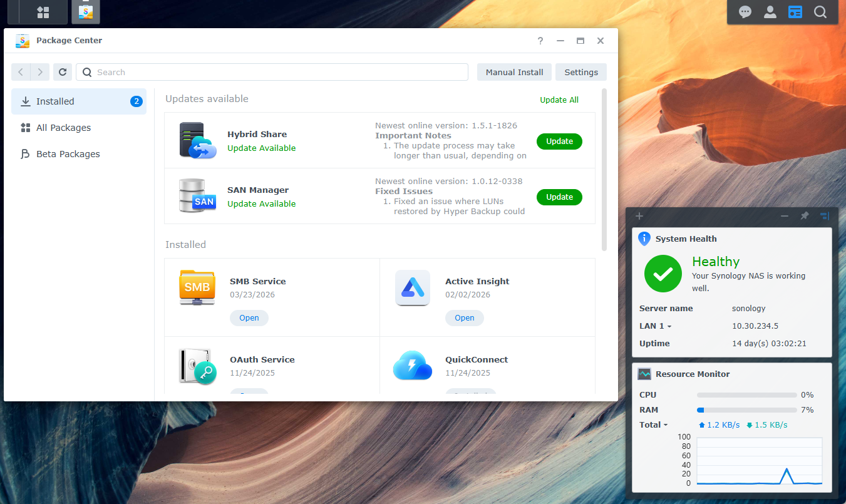Click the server name 'sonology'

pos(749,309)
